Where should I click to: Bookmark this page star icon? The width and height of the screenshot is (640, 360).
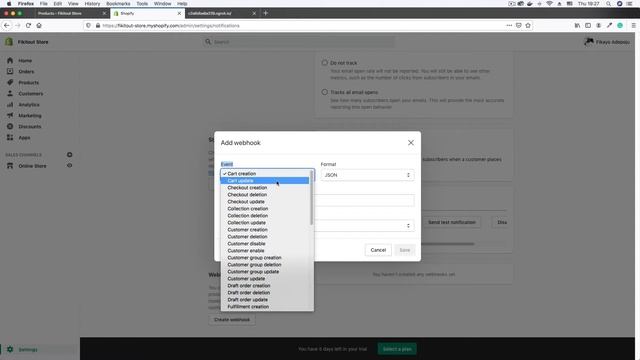528,25
